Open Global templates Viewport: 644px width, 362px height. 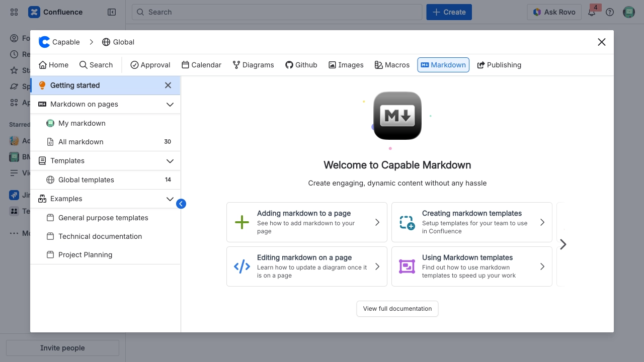pos(105,180)
